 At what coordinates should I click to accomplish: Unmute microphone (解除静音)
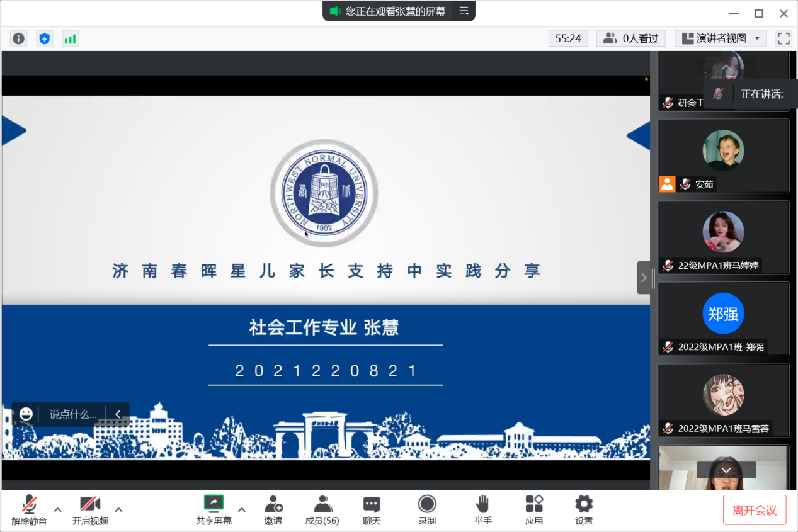pos(29,509)
